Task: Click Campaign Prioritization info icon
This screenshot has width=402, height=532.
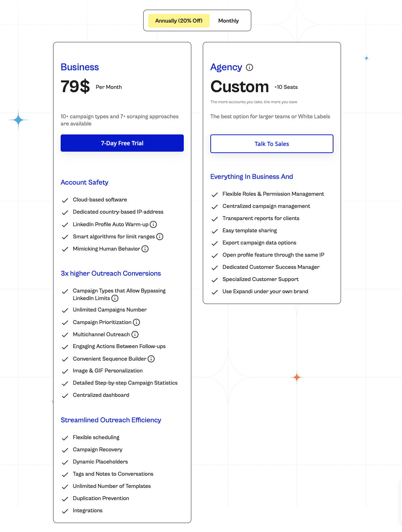Action: click(136, 322)
